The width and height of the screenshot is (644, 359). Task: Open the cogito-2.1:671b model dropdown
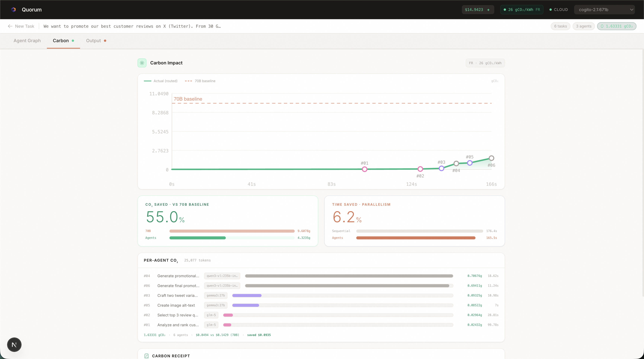pos(604,10)
